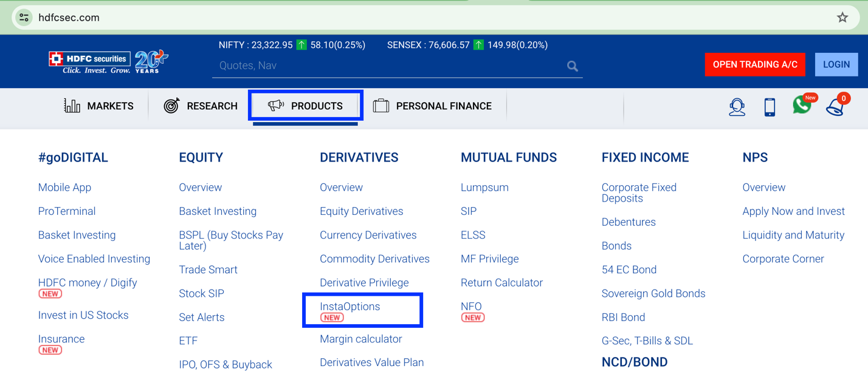Click the Login button
Screen dimensions: 868x377
tap(836, 64)
